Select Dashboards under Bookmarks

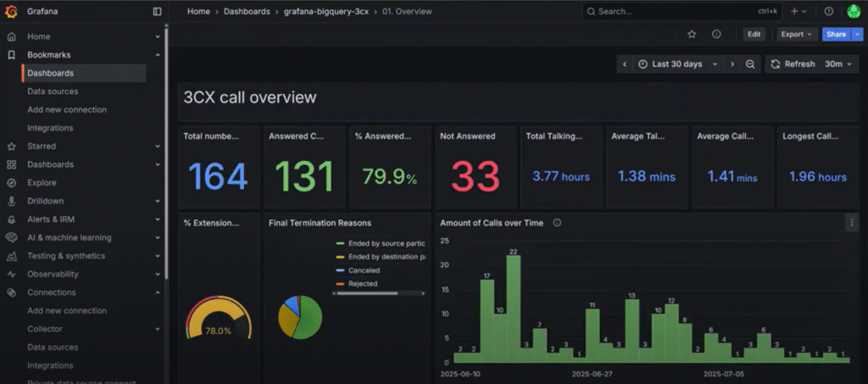[84, 73]
